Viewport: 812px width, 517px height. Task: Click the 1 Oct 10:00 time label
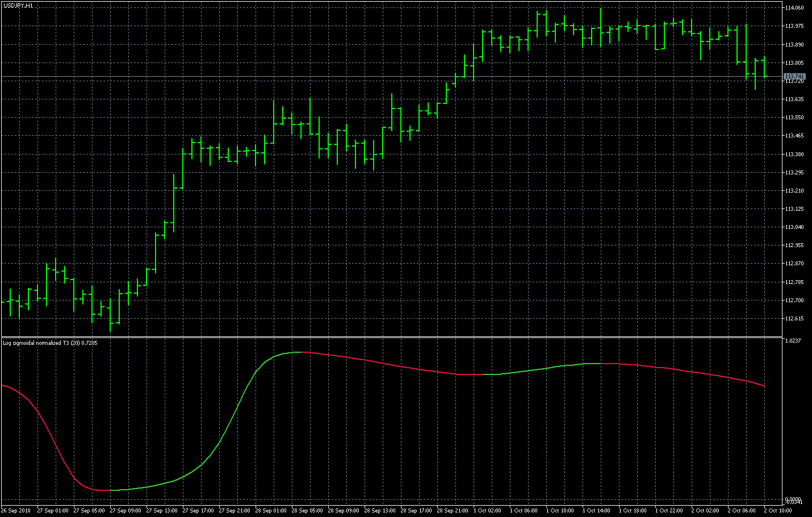click(x=560, y=511)
